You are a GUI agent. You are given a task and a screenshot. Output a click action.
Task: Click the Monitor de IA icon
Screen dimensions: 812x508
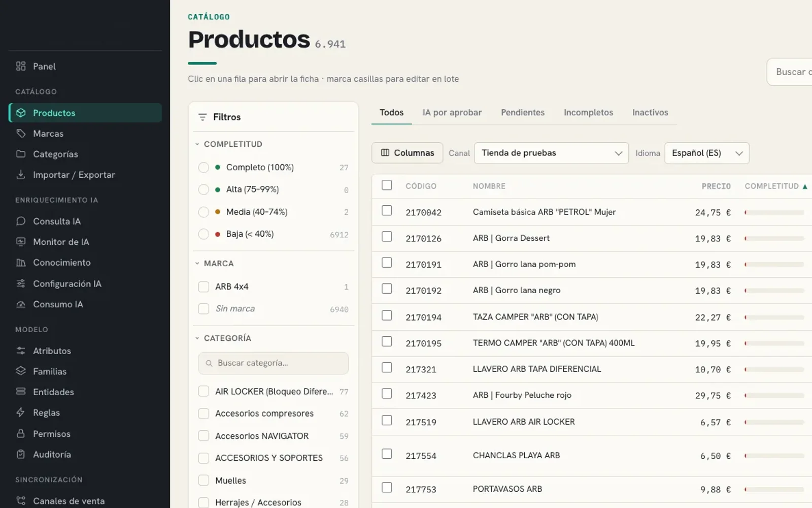coord(21,242)
